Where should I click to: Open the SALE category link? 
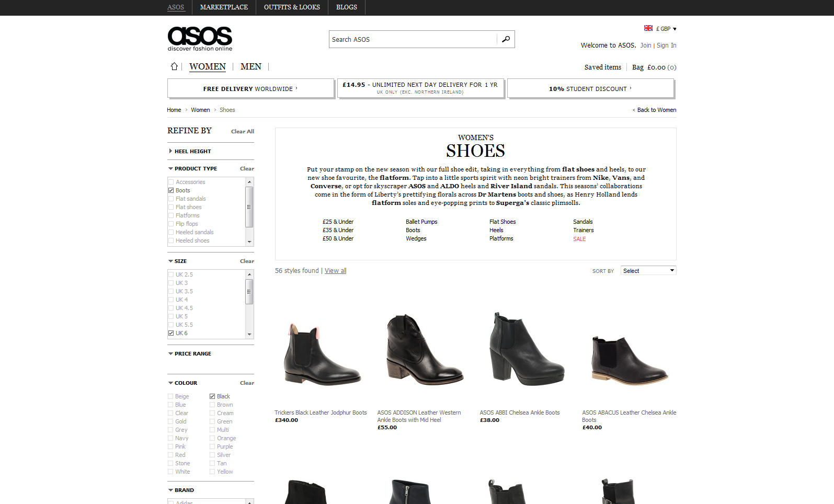[579, 239]
